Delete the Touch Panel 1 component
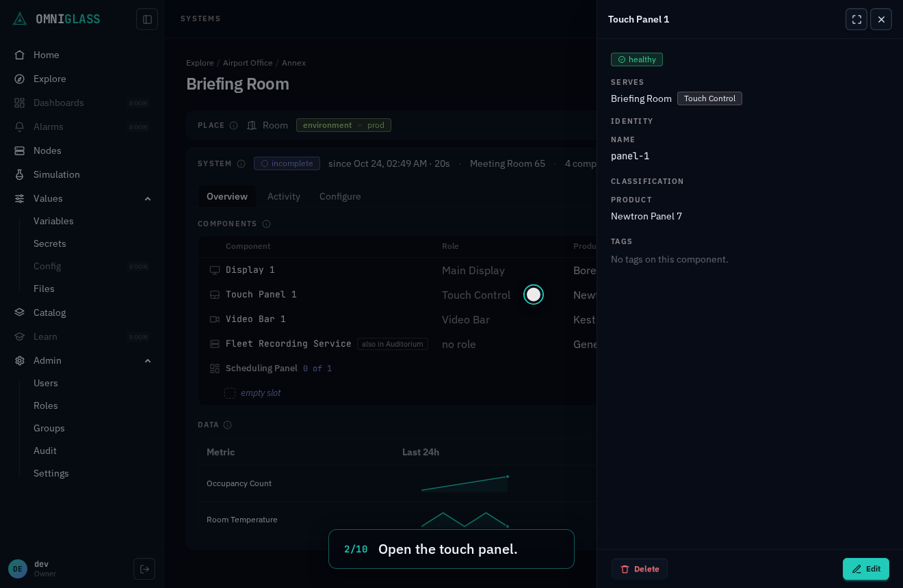The height and width of the screenshot is (588, 903). 640,569
